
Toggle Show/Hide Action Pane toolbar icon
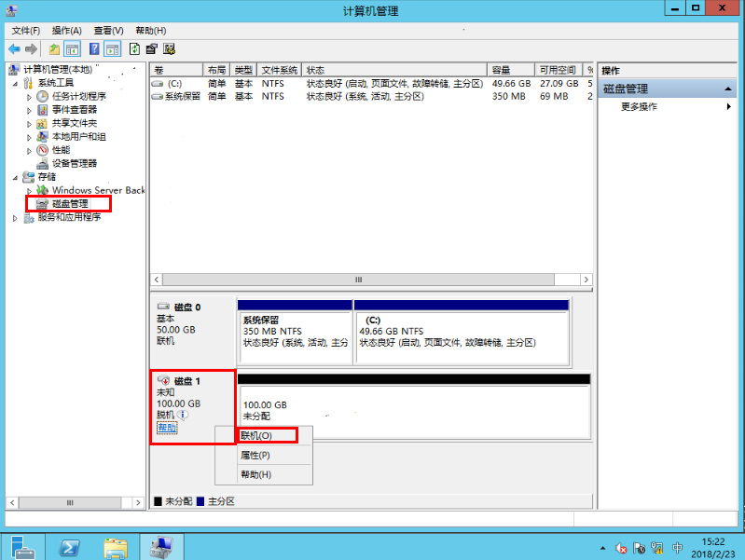(x=113, y=49)
